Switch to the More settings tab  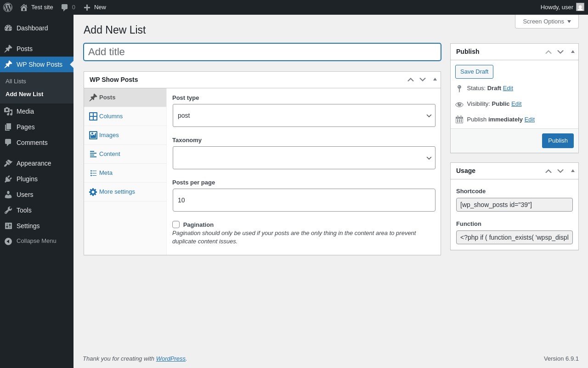[x=117, y=192]
